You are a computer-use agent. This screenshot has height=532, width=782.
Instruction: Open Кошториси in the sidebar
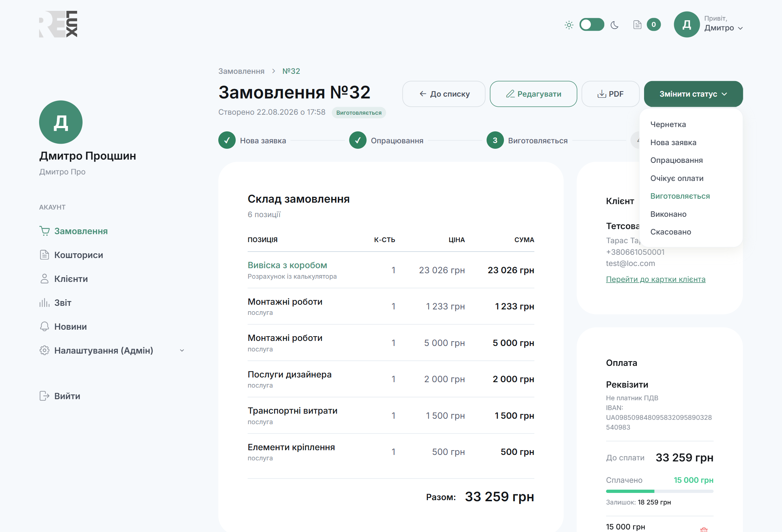(71, 255)
